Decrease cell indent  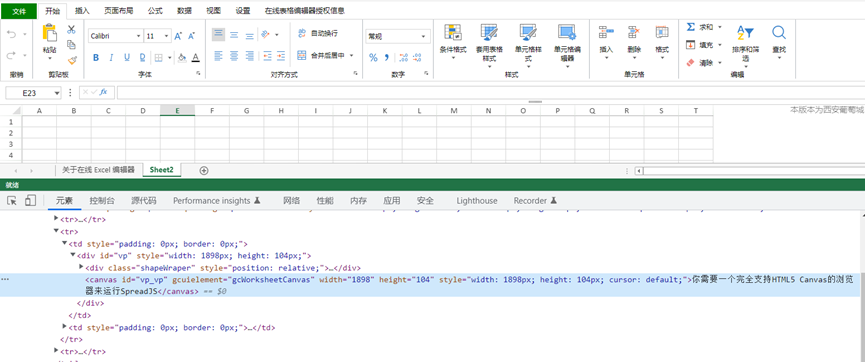tap(268, 56)
